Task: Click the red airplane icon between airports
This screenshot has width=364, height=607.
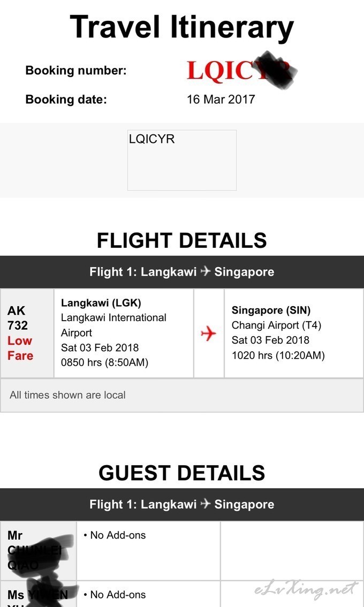Action: pos(208,333)
